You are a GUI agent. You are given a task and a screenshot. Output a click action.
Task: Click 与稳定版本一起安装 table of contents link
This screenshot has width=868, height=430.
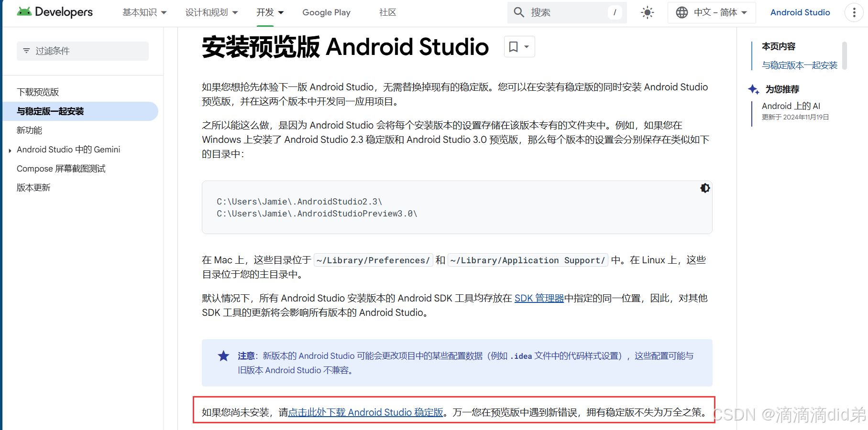click(x=800, y=65)
